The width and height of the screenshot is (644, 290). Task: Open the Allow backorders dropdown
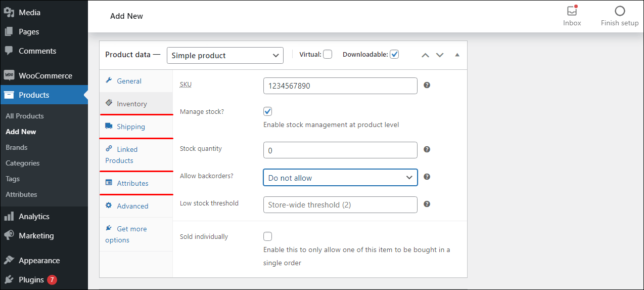point(340,178)
